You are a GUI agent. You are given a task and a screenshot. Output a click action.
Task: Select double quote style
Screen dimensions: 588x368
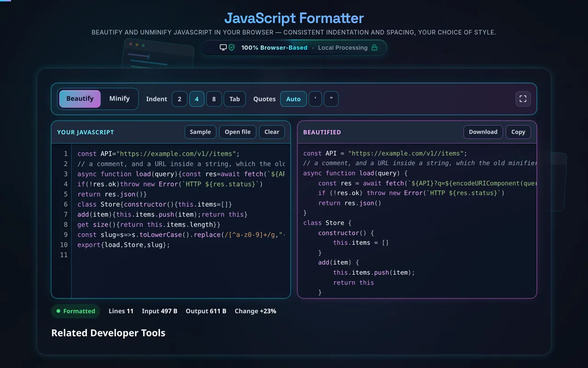tap(331, 99)
